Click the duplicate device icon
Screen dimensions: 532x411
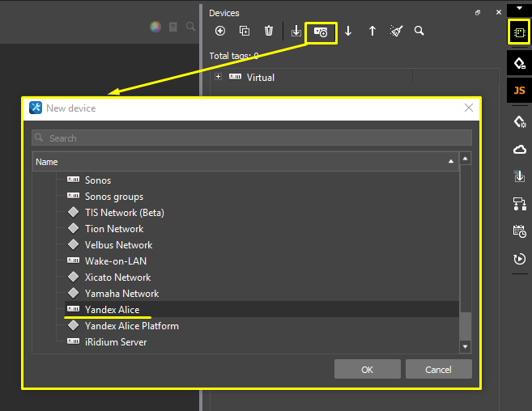pos(245,32)
